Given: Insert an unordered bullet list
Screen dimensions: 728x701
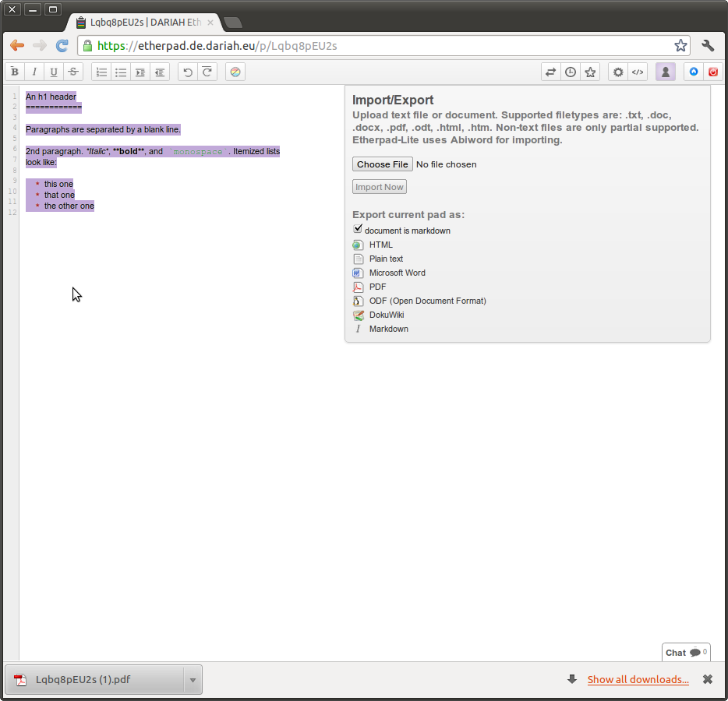Looking at the screenshot, I should pyautogui.click(x=121, y=72).
